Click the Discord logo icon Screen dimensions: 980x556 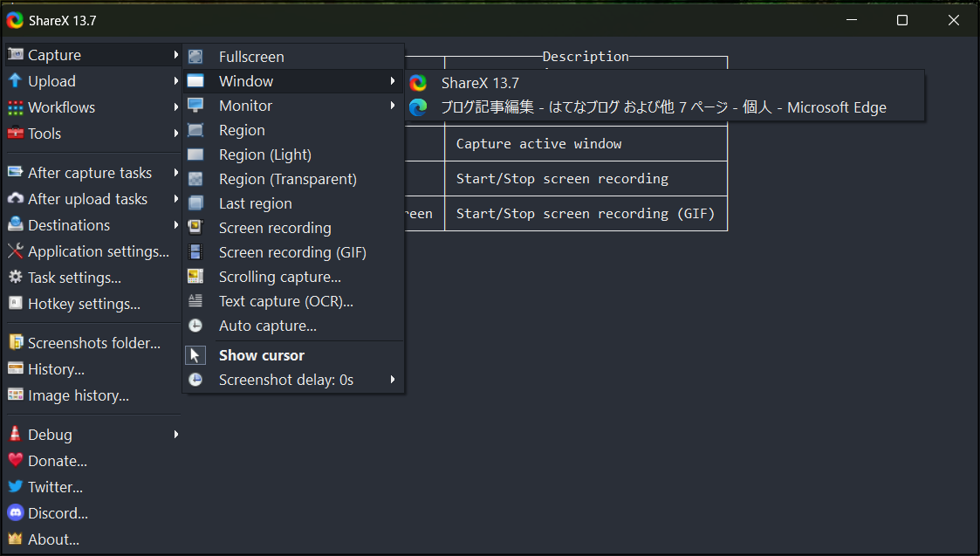pos(16,513)
